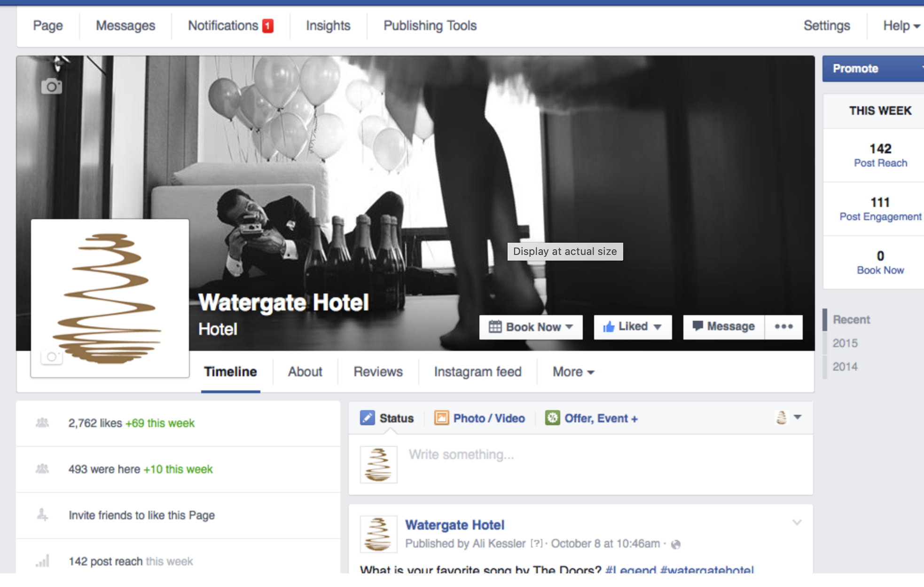
Task: Click the Status pencil icon
Action: click(x=367, y=418)
